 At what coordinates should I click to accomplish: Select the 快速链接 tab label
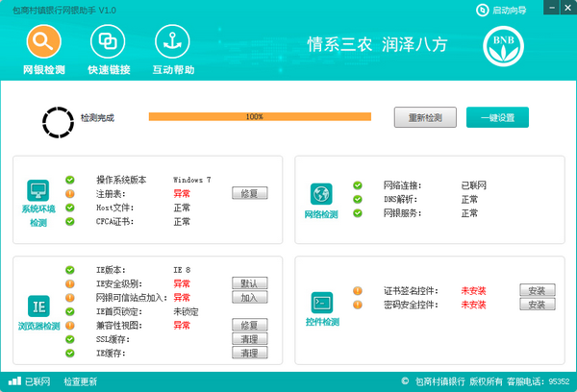[x=109, y=69]
